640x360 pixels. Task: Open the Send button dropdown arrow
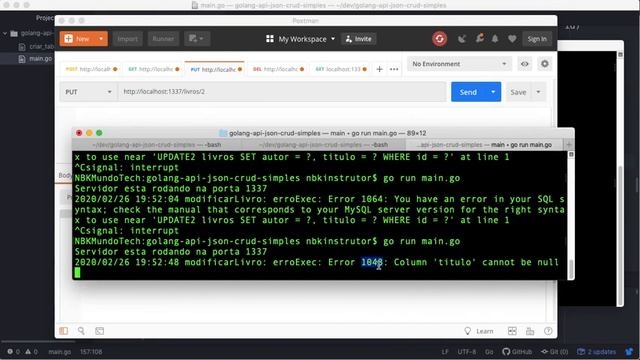(493, 92)
